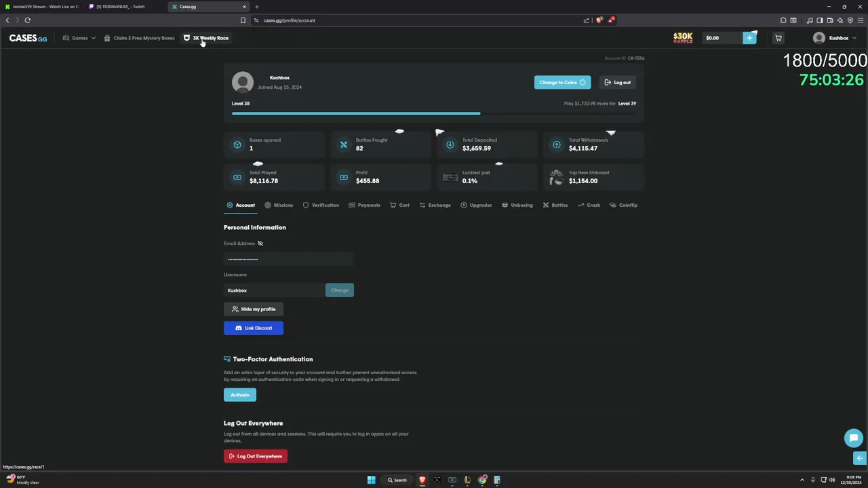Click the Change username button
Screen dimensions: 868x488
point(340,290)
